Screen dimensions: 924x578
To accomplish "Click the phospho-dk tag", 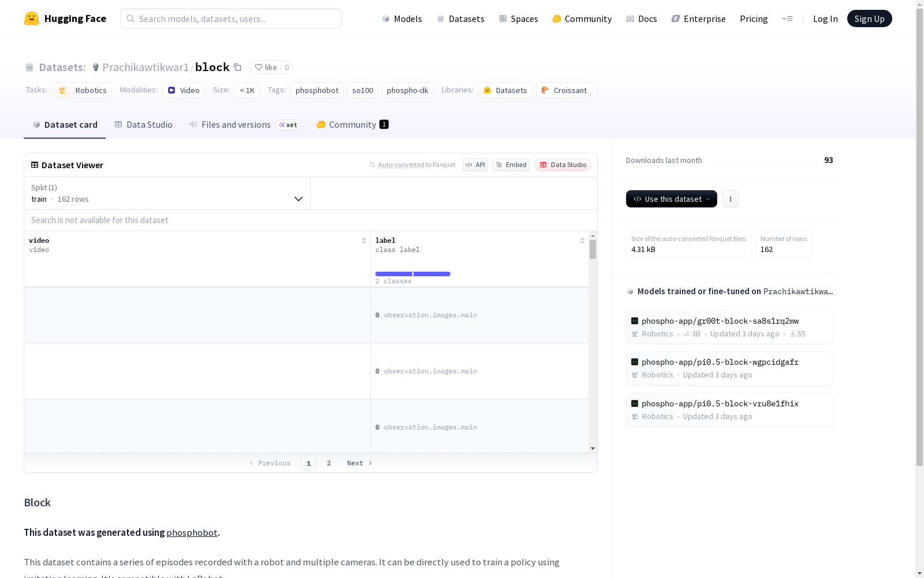I will (408, 90).
